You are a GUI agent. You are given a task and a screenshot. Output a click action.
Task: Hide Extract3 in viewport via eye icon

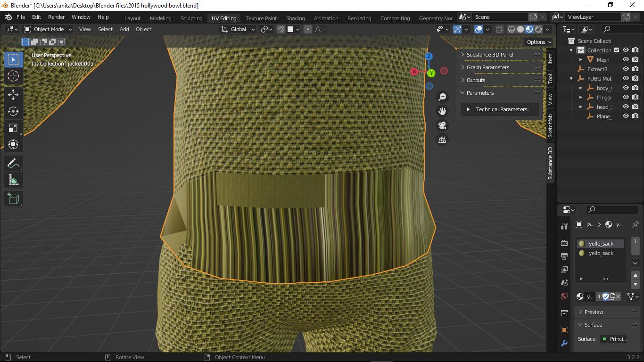(x=626, y=69)
